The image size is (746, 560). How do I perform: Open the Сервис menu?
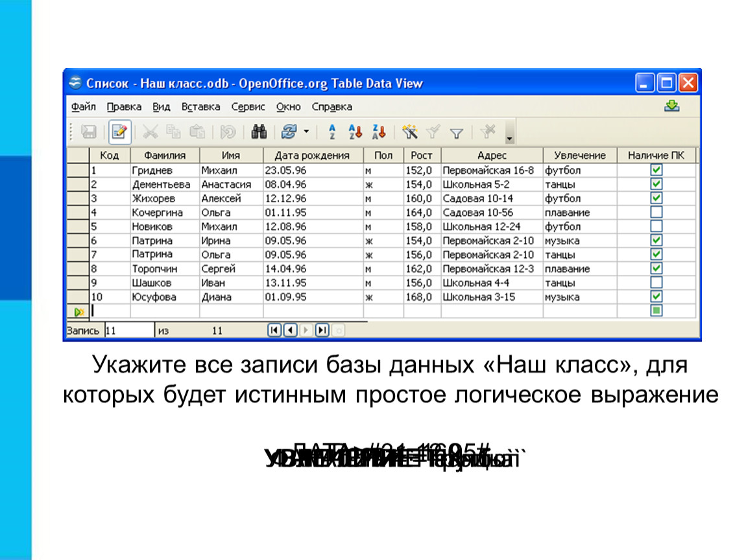(248, 107)
